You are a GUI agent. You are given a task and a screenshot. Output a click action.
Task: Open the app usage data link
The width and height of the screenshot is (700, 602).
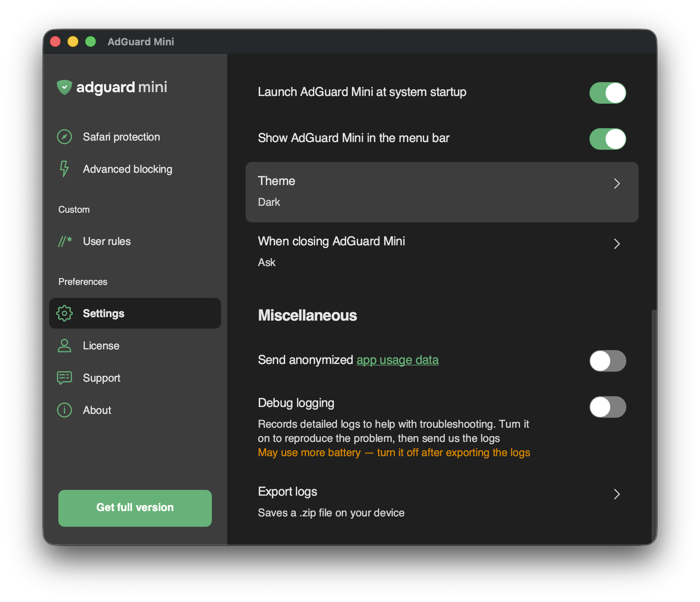coord(397,360)
